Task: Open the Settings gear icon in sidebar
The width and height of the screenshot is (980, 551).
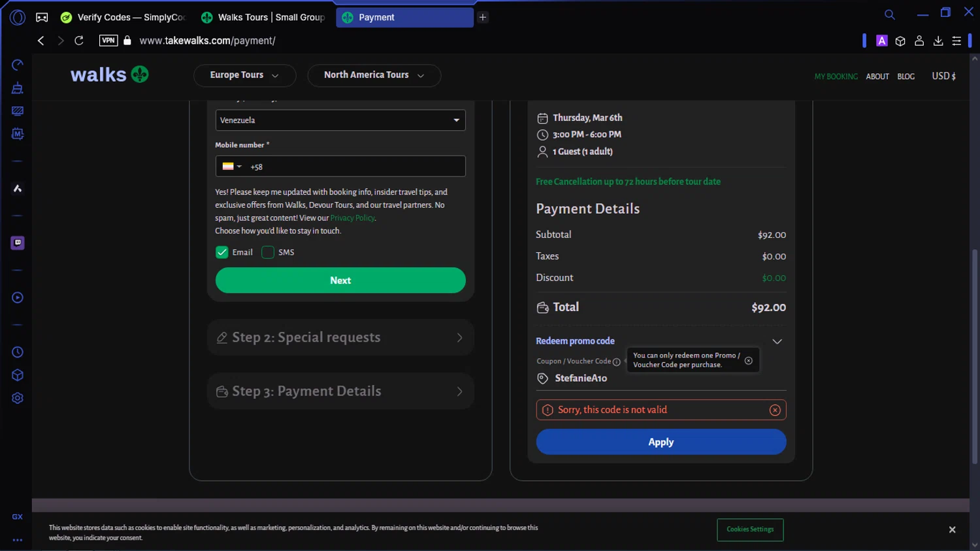Action: coord(18,398)
